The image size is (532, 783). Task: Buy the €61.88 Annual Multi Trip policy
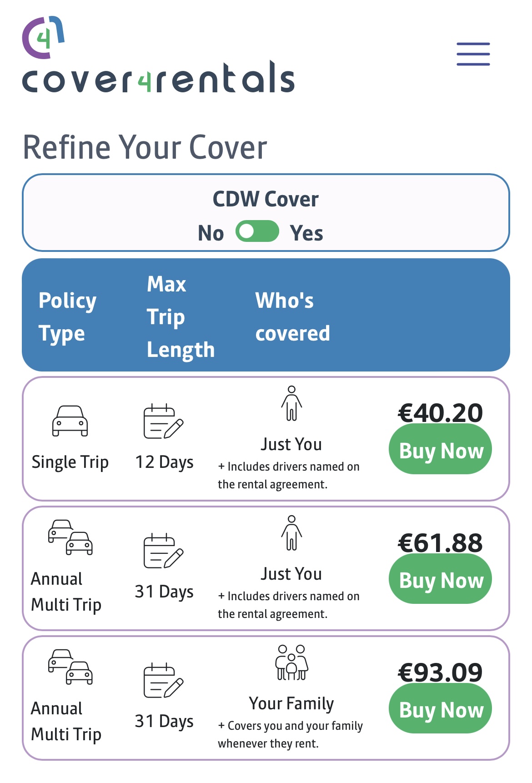(x=440, y=580)
